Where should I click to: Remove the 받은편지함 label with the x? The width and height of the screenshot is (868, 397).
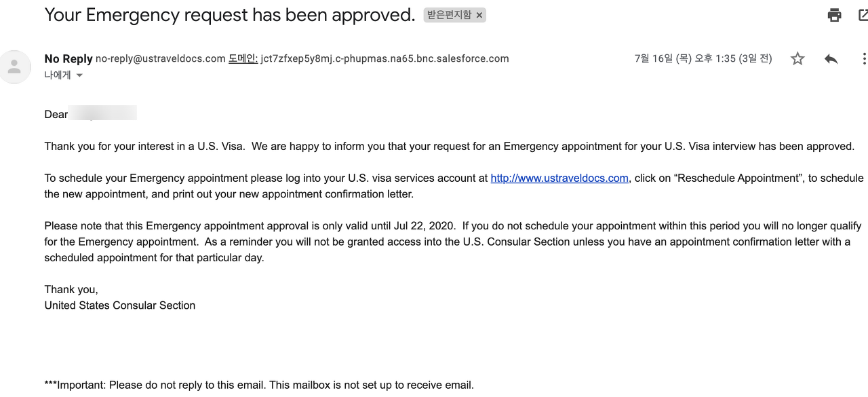(x=479, y=15)
